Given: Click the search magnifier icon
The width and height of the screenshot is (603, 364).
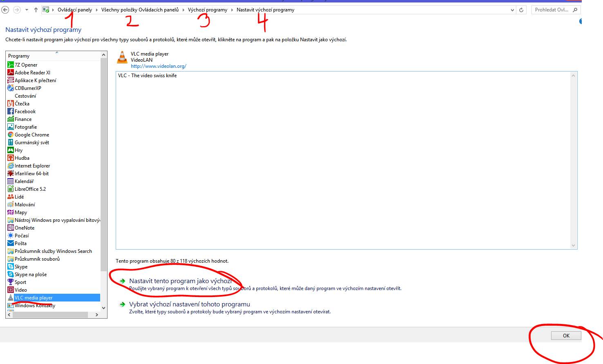Looking at the screenshot, I should 575,10.
